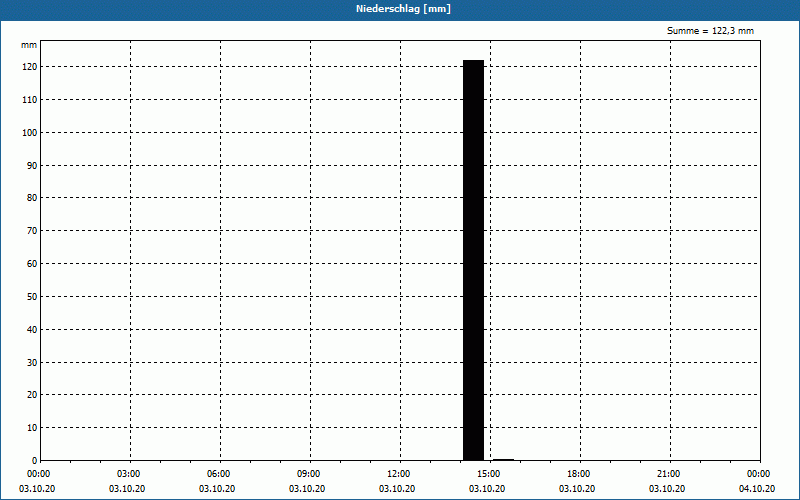Click the 100 y-axis value

click(30, 133)
